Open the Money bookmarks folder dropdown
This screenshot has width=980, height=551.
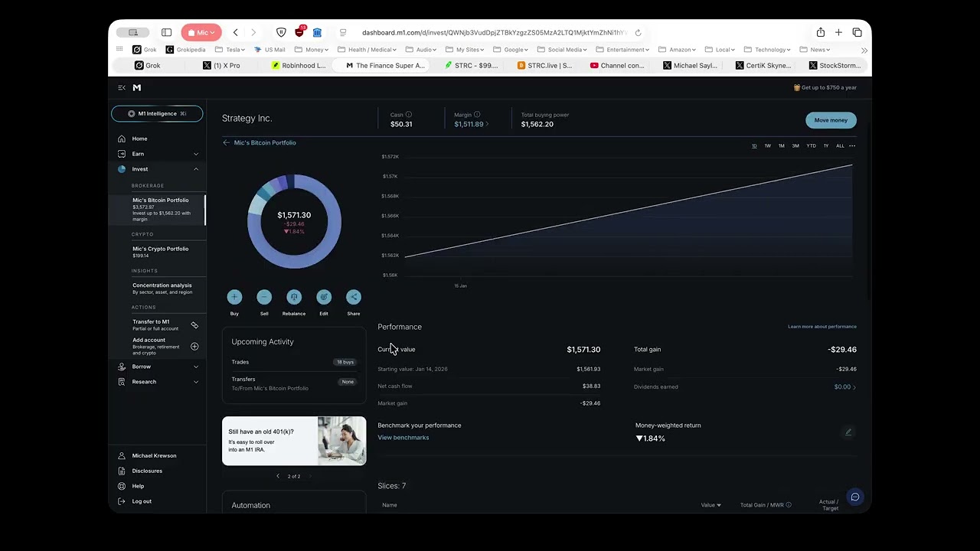pos(312,50)
